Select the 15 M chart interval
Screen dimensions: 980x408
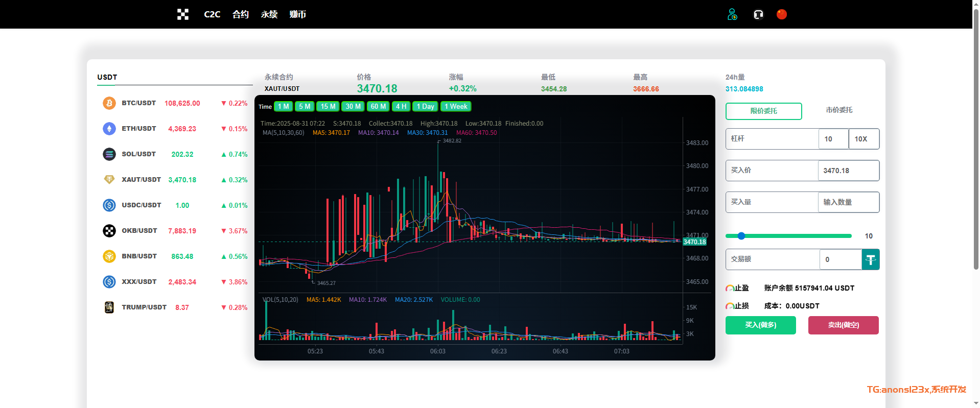point(328,107)
